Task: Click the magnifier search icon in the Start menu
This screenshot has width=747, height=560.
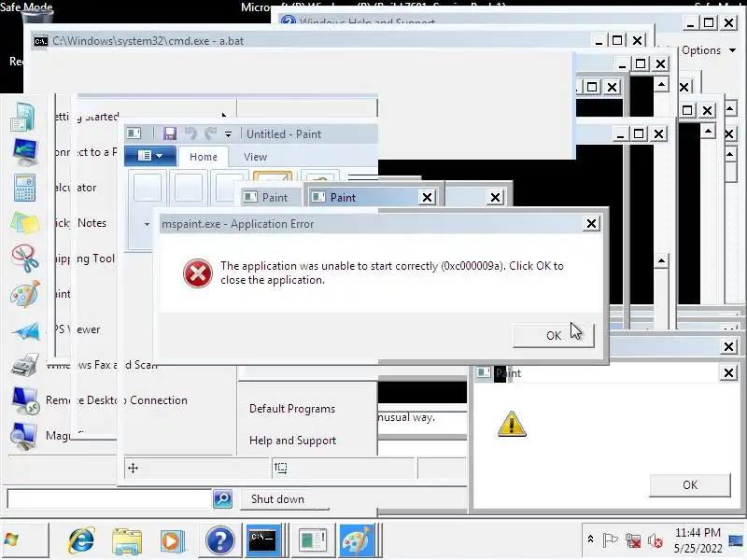Action: tap(222, 499)
